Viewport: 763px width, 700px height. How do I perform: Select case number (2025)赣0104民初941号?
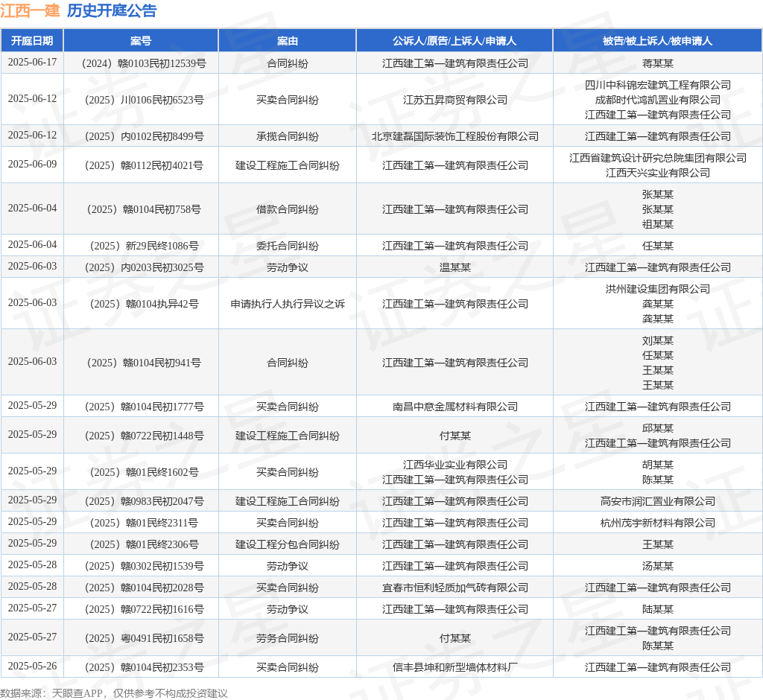tap(142, 363)
